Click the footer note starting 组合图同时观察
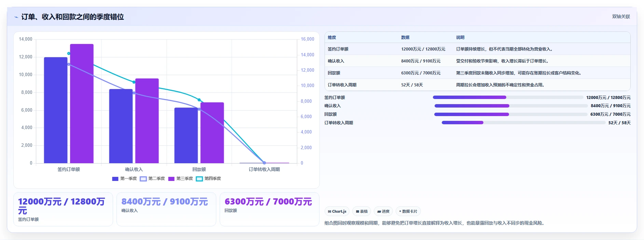The image size is (644, 240). (x=435, y=223)
